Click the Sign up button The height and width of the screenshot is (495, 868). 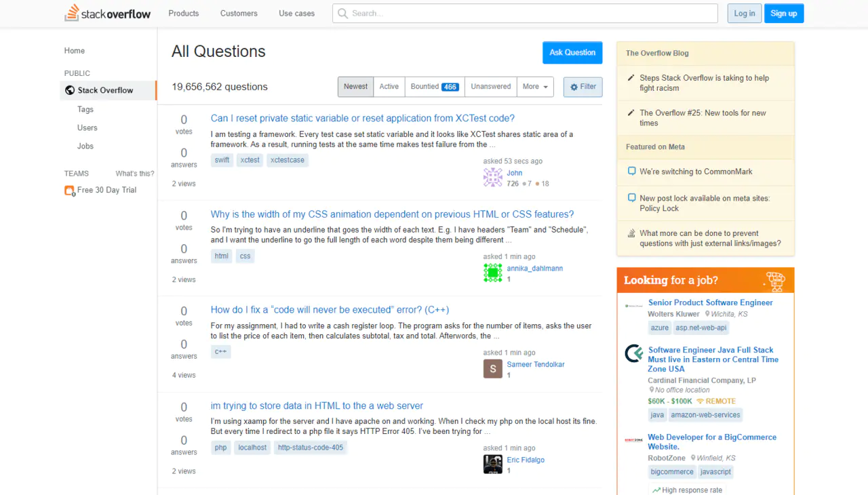click(x=784, y=14)
